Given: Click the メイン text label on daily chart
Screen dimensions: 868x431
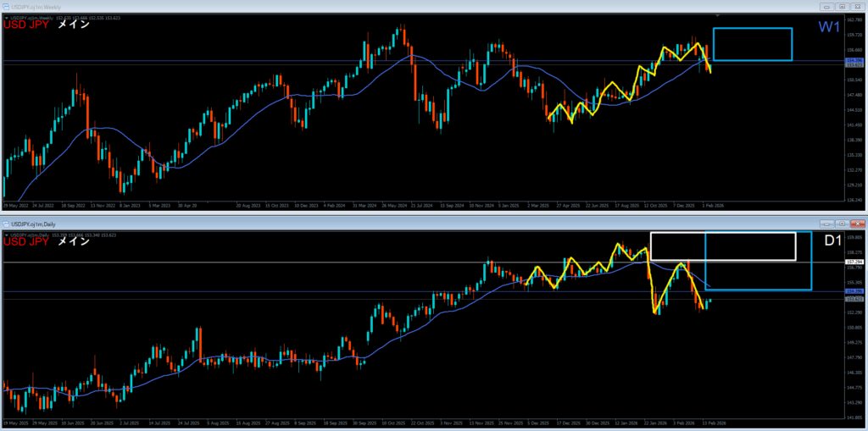Looking at the screenshot, I should pyautogui.click(x=73, y=241).
